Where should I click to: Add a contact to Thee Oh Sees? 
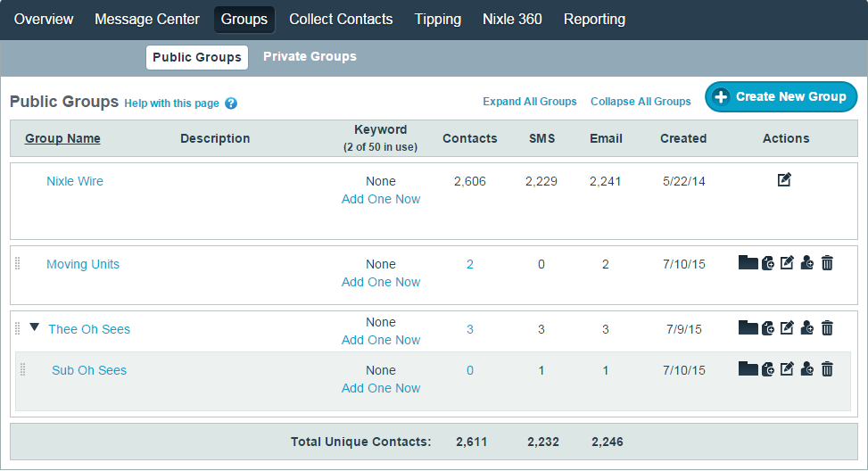(807, 327)
